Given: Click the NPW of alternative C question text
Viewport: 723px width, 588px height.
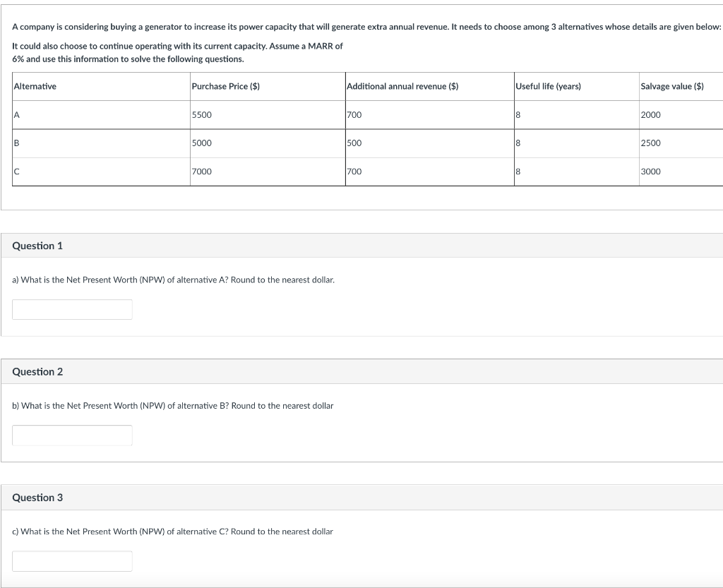Looking at the screenshot, I should pyautogui.click(x=172, y=532).
